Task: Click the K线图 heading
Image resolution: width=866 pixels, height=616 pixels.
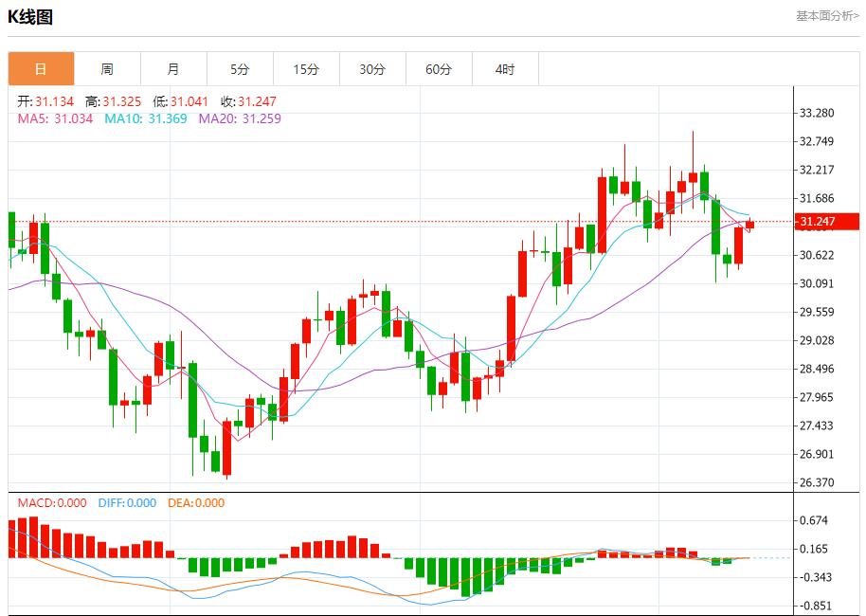Action: [31, 17]
